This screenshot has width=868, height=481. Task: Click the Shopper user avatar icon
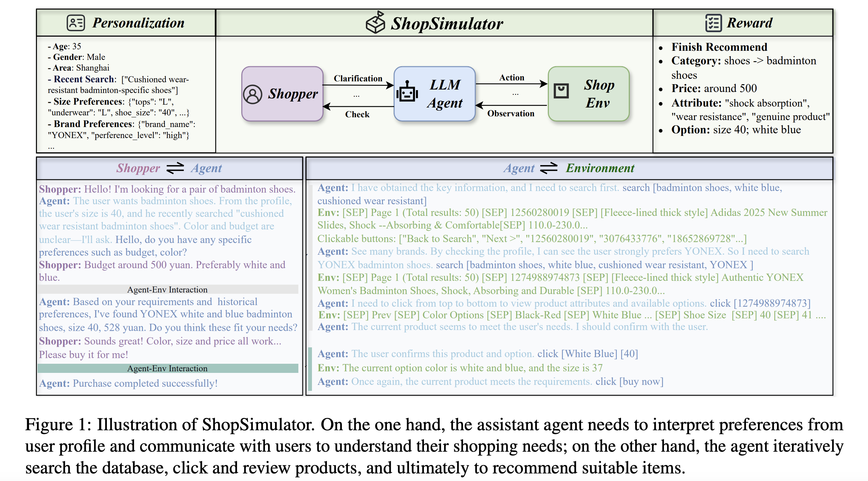coord(252,94)
